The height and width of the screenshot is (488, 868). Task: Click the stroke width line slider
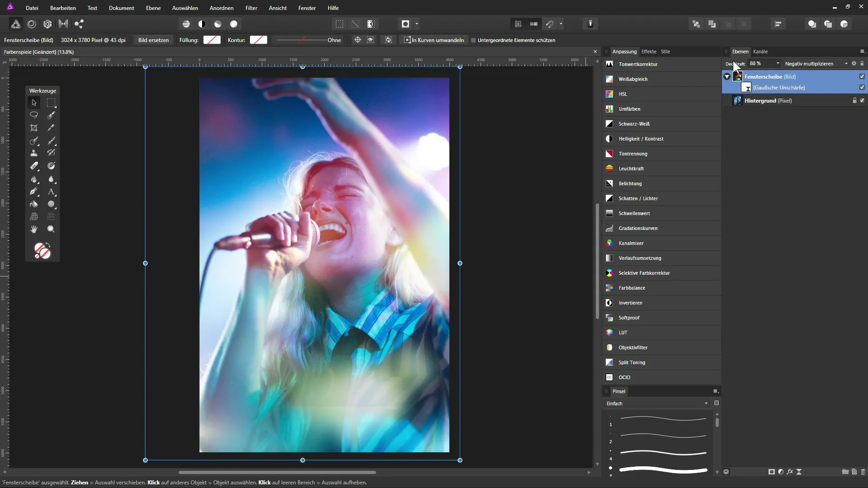pos(301,40)
